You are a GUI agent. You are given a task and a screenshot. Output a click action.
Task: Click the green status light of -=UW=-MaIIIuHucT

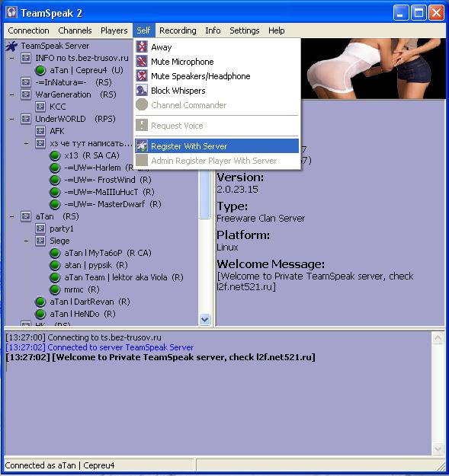point(55,192)
